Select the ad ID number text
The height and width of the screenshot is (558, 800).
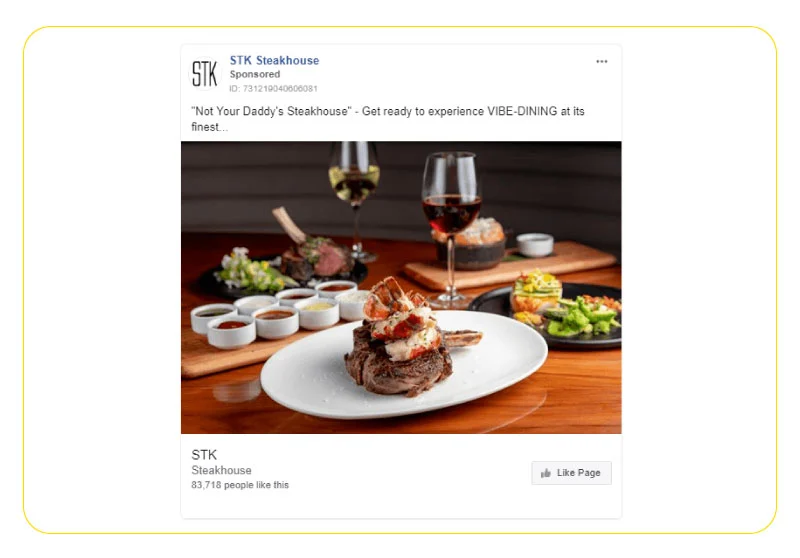273,89
